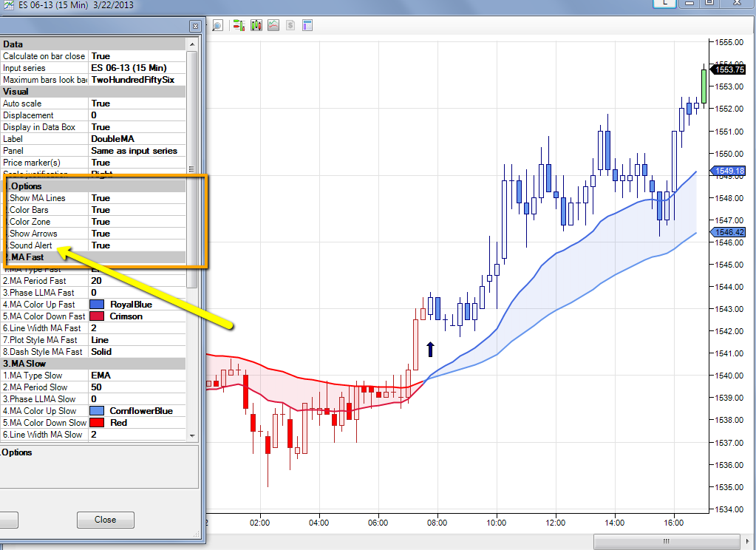This screenshot has width=756, height=550.
Task: Click the 16:00 time axis label
Action: click(x=673, y=523)
